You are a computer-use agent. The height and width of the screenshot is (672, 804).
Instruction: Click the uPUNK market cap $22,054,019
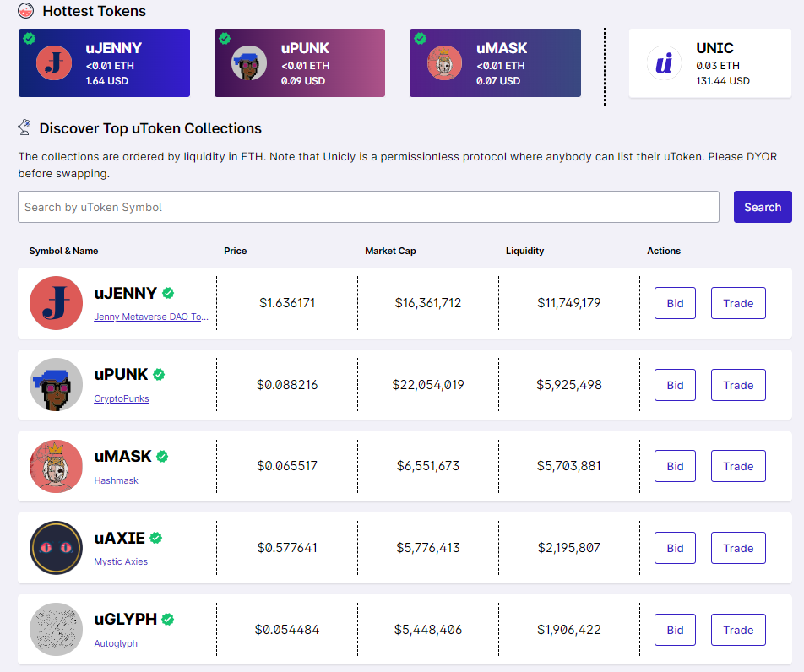[428, 384]
